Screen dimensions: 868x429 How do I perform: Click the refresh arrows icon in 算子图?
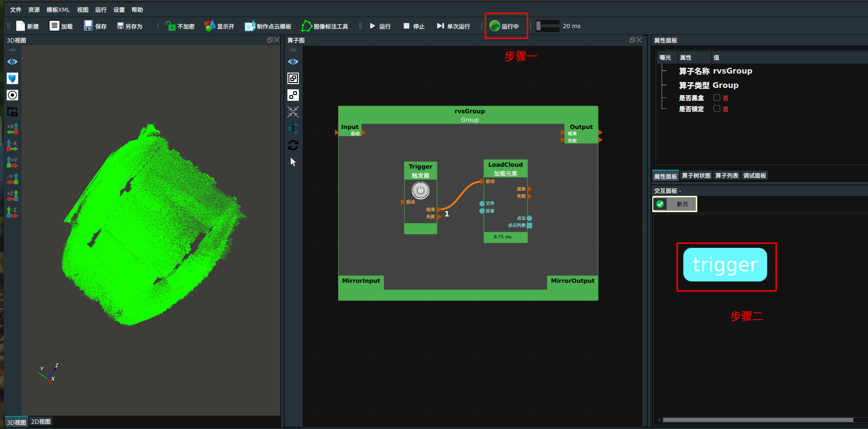point(293,145)
